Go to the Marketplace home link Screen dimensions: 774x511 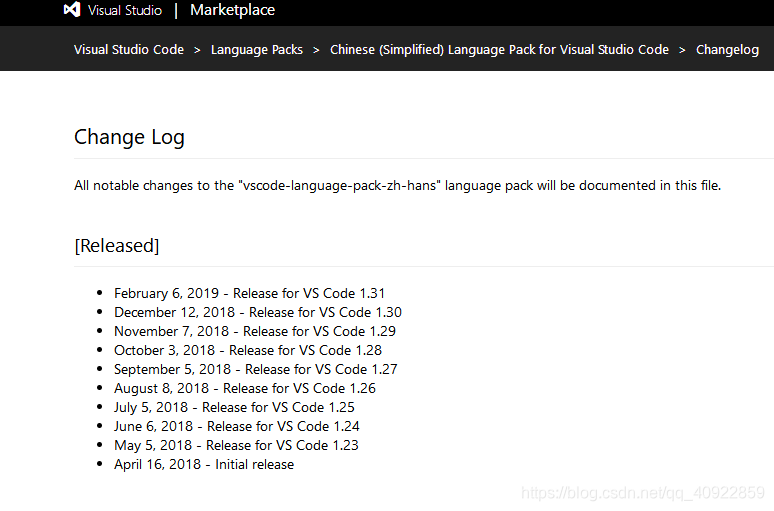(232, 10)
